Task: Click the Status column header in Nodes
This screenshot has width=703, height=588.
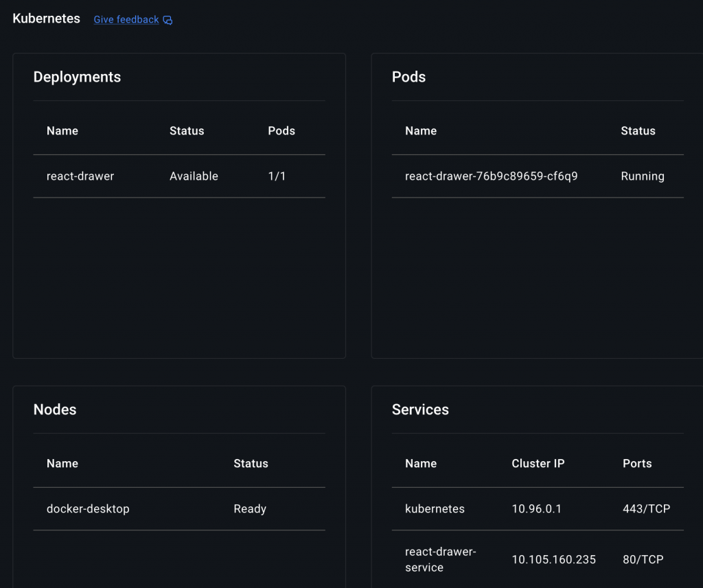Action: (251, 464)
